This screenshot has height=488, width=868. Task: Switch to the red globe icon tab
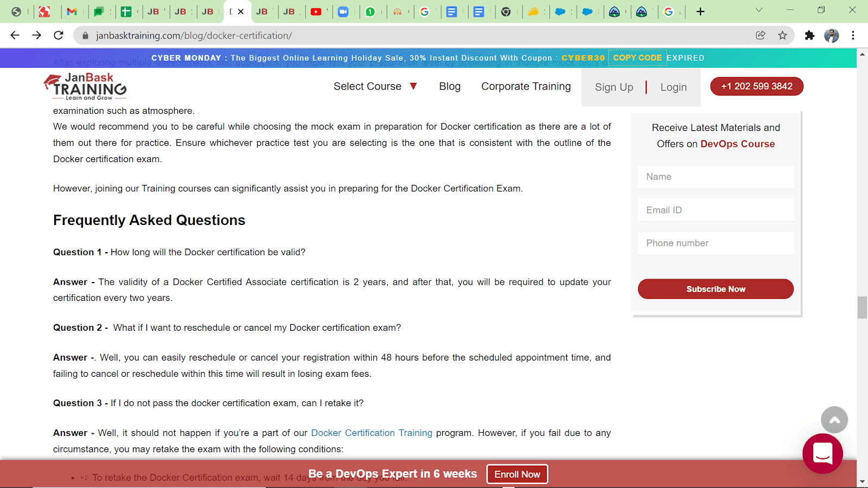tap(44, 11)
